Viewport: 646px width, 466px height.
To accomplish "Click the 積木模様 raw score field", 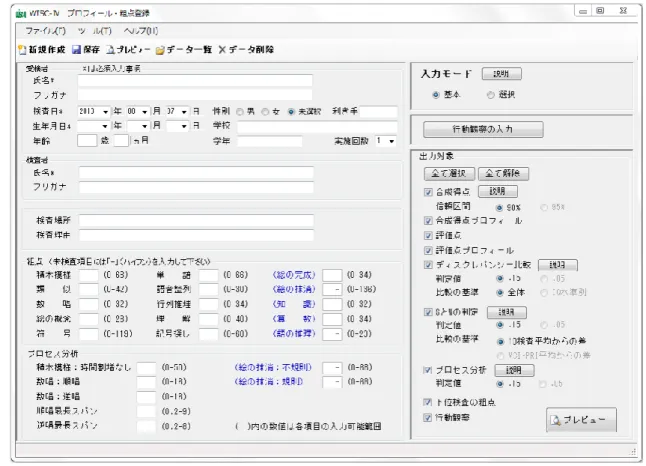I will (89, 275).
